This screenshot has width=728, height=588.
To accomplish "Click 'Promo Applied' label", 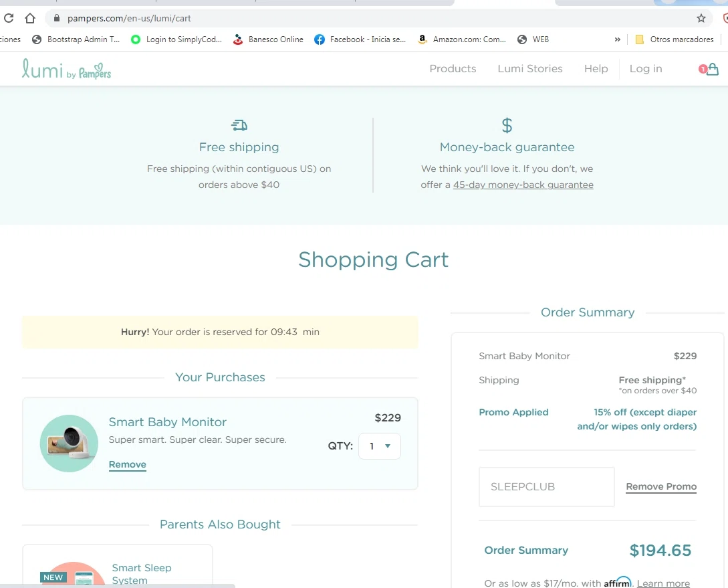I will [513, 413].
